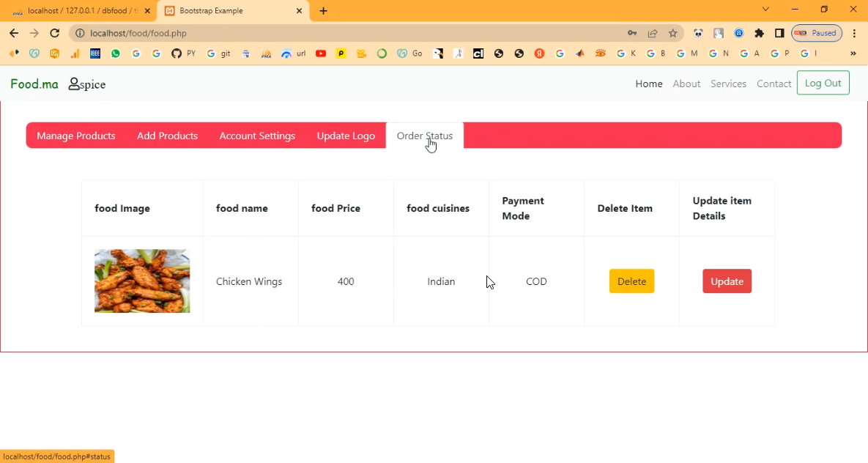Open the phpMyAdmin bookmark icon
868x463 pixels.
(x=267, y=53)
